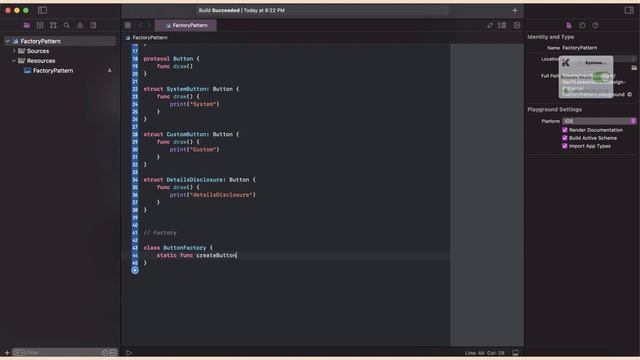Toggle the Import App Types checkbox

click(x=565, y=146)
